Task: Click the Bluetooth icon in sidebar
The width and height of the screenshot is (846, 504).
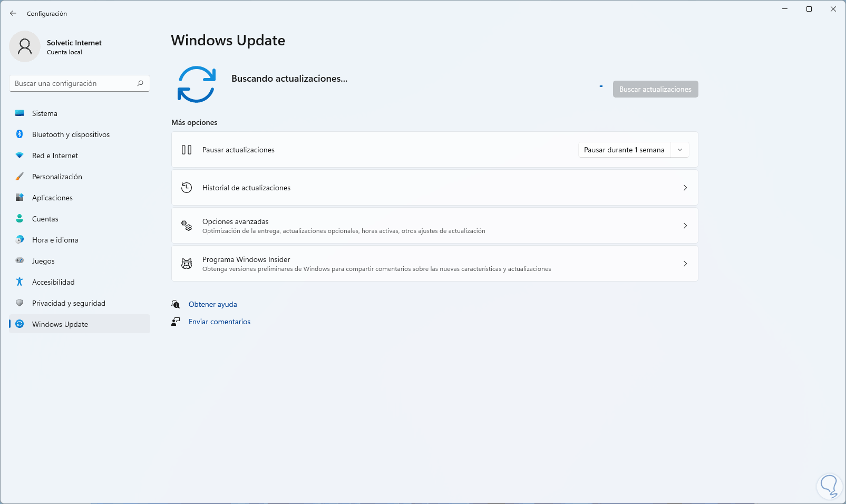Action: pyautogui.click(x=20, y=134)
